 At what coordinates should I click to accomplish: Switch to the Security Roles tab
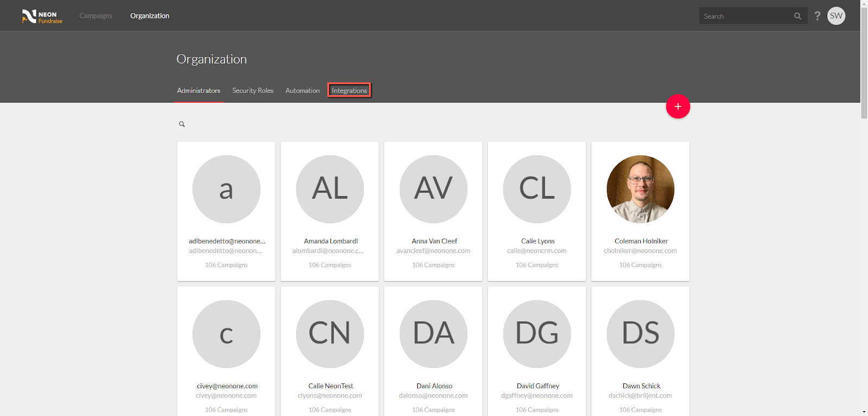(253, 91)
